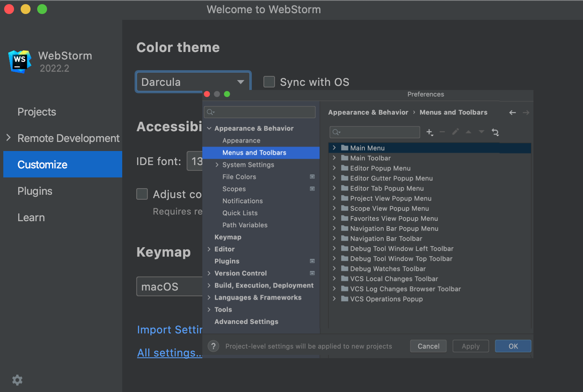Click the project-level icon beside Scopes

(x=312, y=189)
